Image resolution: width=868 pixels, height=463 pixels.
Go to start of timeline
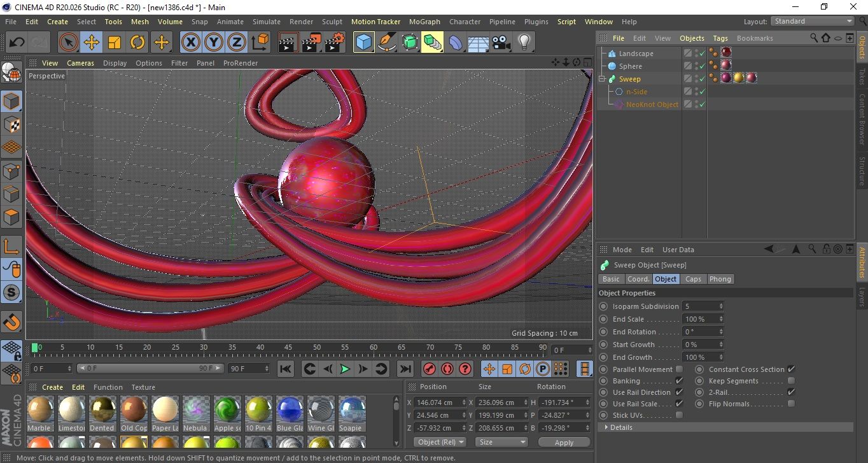pyautogui.click(x=286, y=369)
